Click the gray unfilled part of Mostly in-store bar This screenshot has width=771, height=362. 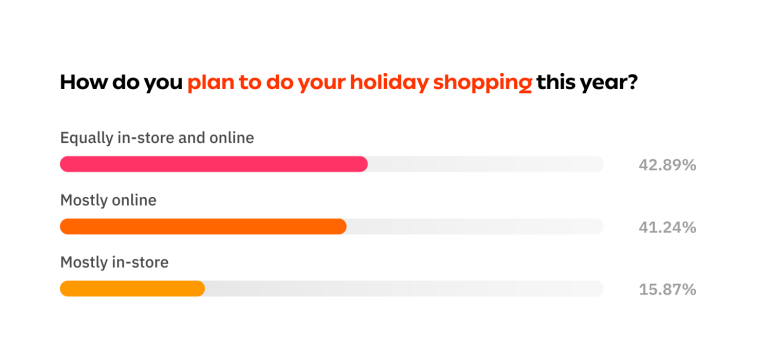(x=404, y=289)
